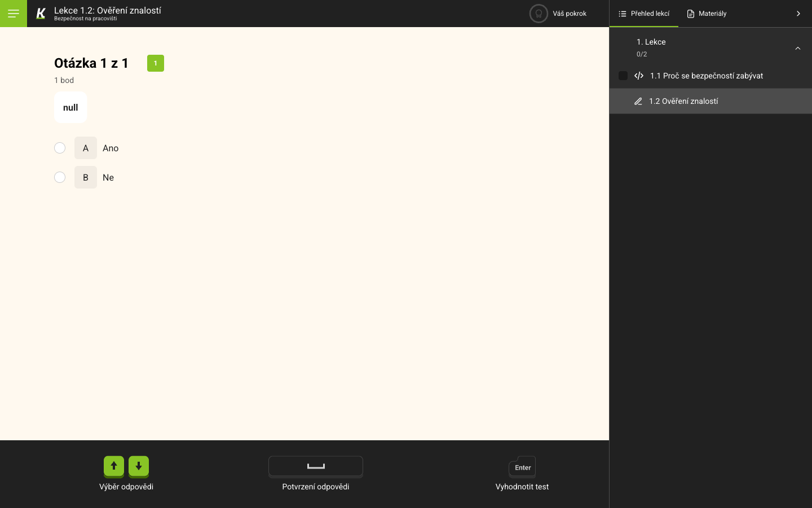The width and height of the screenshot is (812, 508).
Task: Open the green hamburger menu
Action: pyautogui.click(x=14, y=14)
